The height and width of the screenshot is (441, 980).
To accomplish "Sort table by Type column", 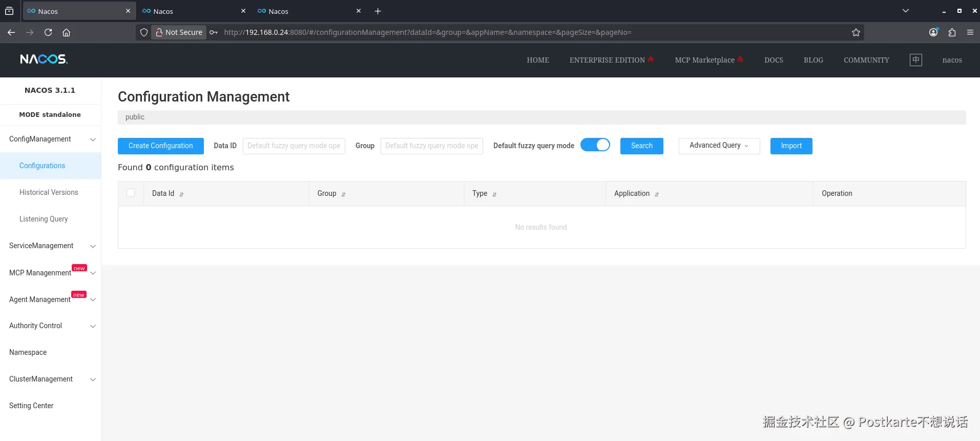I will [x=494, y=194].
